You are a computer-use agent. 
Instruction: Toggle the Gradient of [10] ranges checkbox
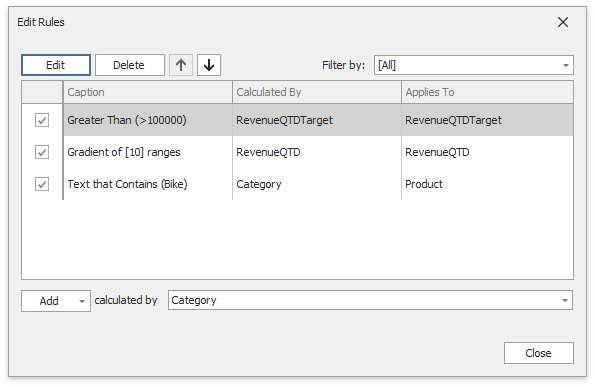point(42,152)
